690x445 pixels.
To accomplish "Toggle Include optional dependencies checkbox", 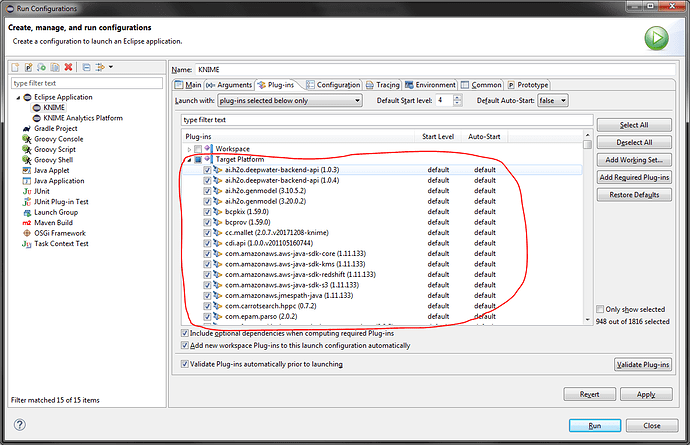I will [185, 333].
